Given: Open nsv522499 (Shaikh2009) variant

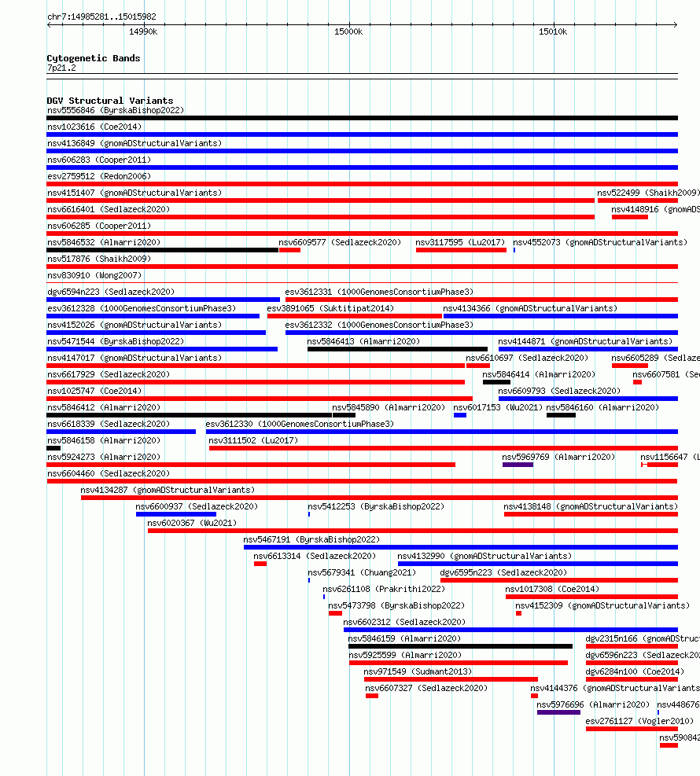Looking at the screenshot, I should (x=648, y=193).
